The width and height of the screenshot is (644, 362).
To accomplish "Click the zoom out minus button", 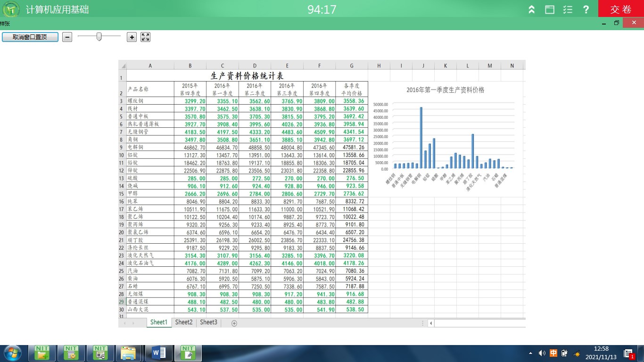I will coord(67,37).
